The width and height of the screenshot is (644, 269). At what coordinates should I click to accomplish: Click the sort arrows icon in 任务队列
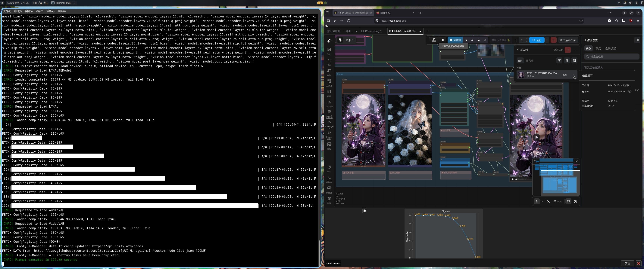(567, 60)
